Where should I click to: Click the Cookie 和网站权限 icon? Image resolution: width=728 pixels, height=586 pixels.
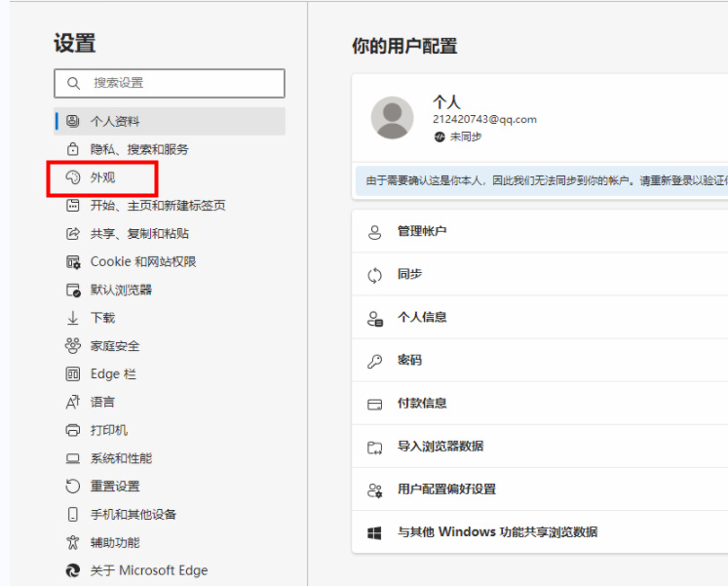(73, 262)
